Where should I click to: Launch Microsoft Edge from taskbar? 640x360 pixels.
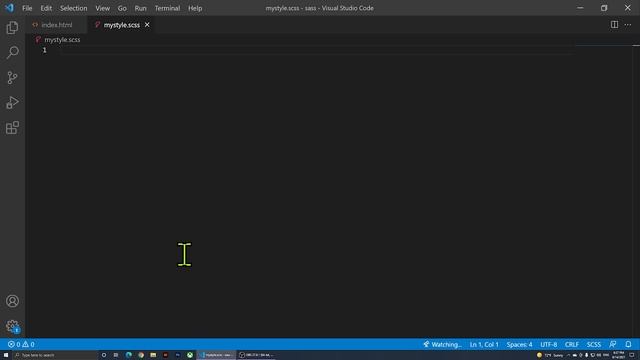point(129,355)
